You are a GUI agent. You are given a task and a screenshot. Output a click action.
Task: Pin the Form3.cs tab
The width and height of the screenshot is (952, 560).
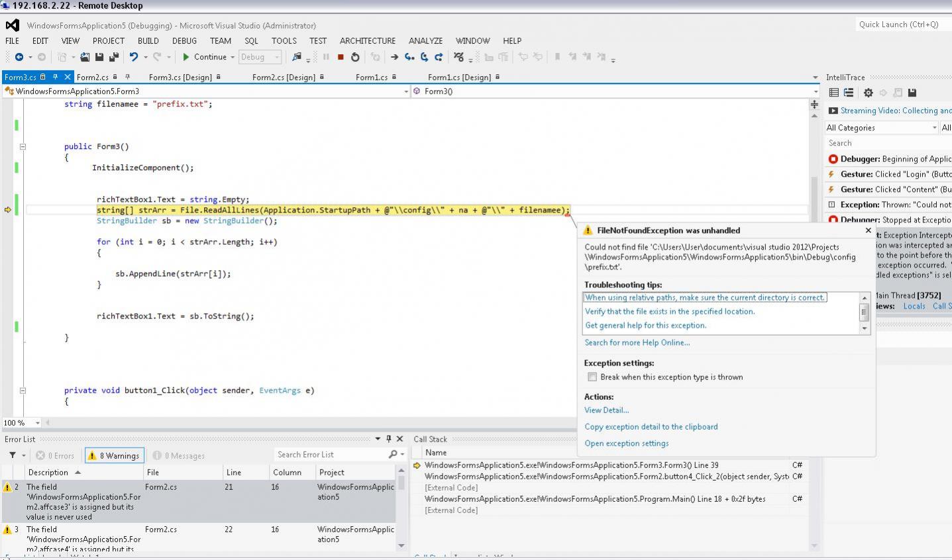coord(56,77)
